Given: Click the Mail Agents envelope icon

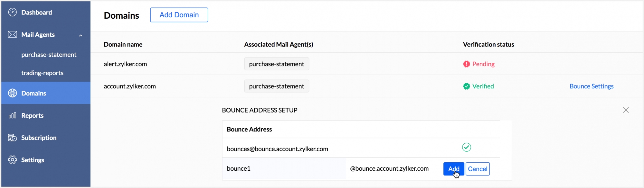Looking at the screenshot, I should [12, 34].
